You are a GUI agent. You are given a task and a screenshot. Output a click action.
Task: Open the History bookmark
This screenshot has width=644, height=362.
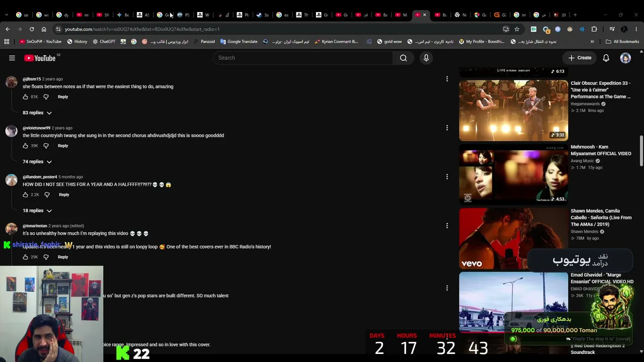77,42
